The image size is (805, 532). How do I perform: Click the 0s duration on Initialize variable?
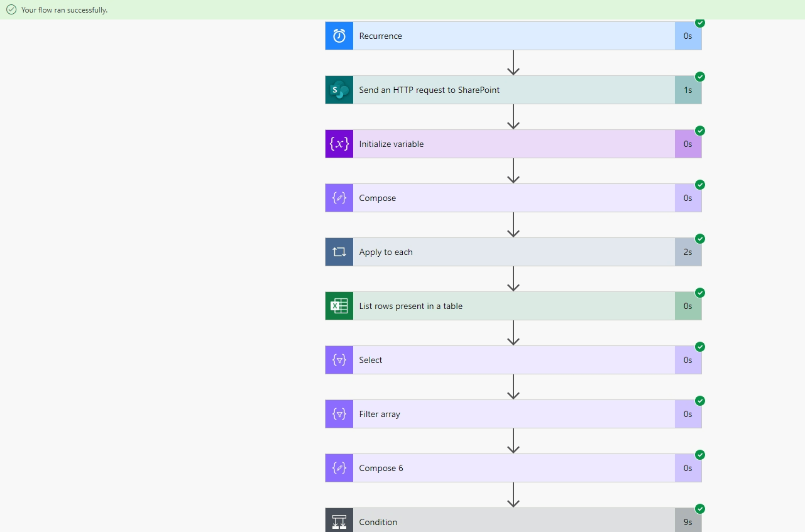point(688,144)
